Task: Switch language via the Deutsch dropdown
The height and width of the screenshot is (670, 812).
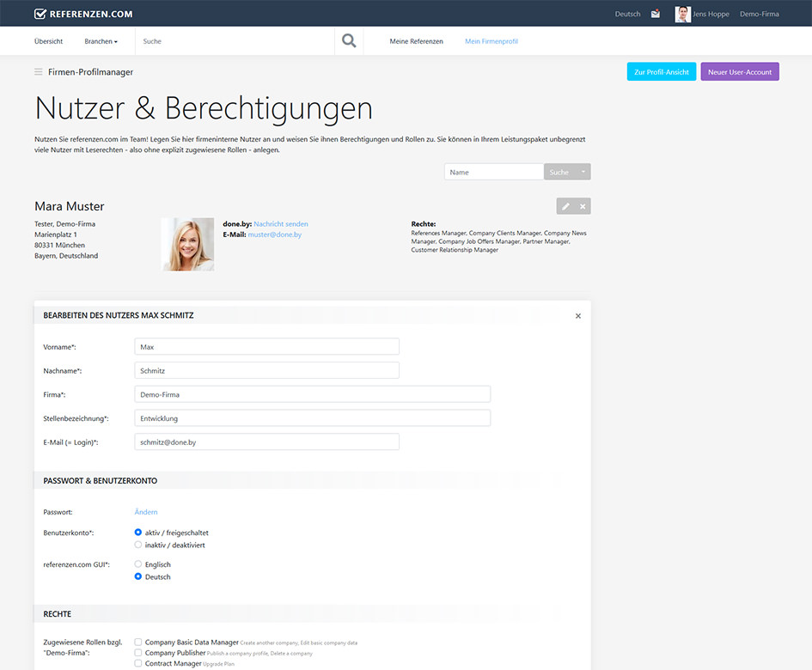Action: coord(626,14)
